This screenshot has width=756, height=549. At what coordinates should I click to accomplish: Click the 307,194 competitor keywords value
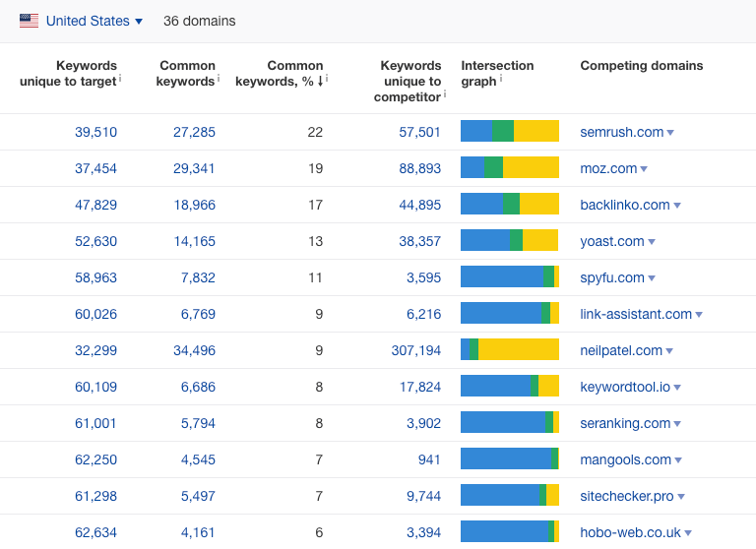[416, 350]
